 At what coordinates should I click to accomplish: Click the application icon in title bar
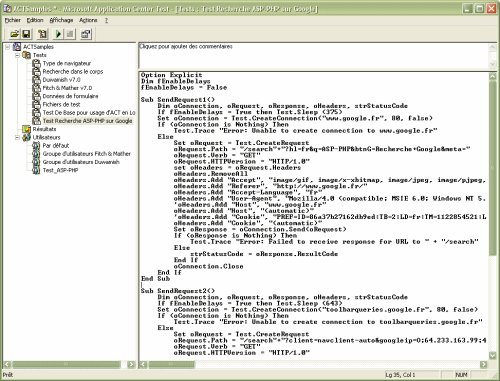[x=7, y=8]
